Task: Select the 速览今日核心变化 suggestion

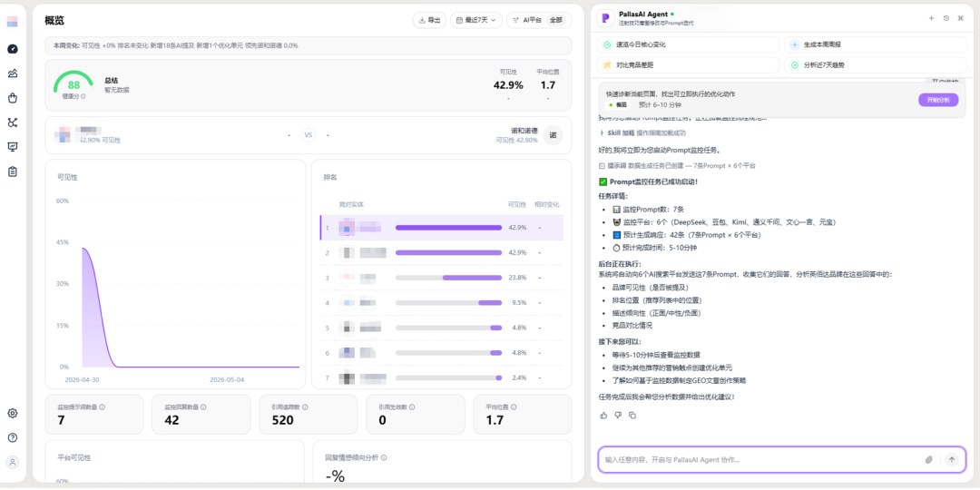Action: 688,45
